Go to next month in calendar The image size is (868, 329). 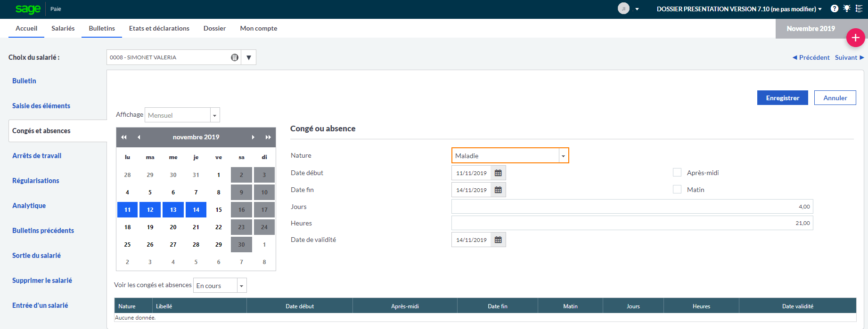pyautogui.click(x=253, y=137)
